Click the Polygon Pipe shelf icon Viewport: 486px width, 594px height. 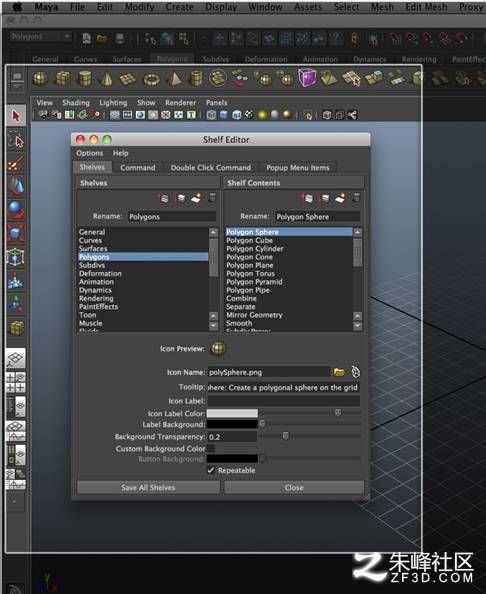[x=196, y=79]
